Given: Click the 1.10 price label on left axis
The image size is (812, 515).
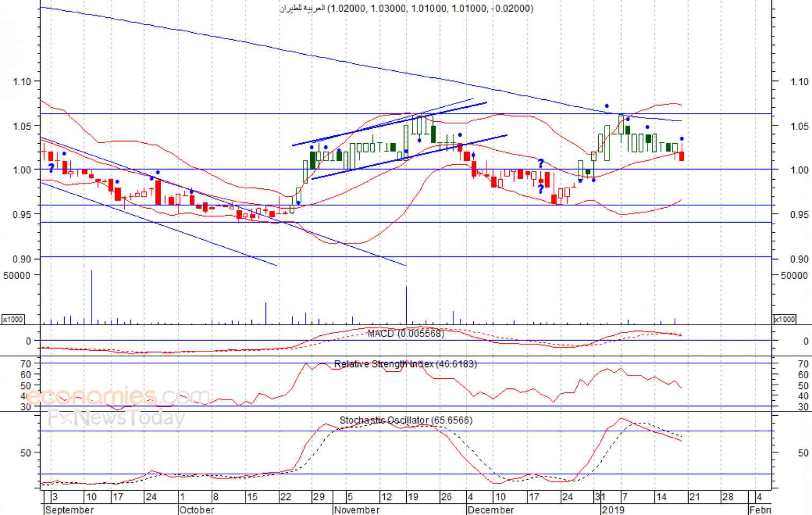Looking at the screenshot, I should (23, 82).
